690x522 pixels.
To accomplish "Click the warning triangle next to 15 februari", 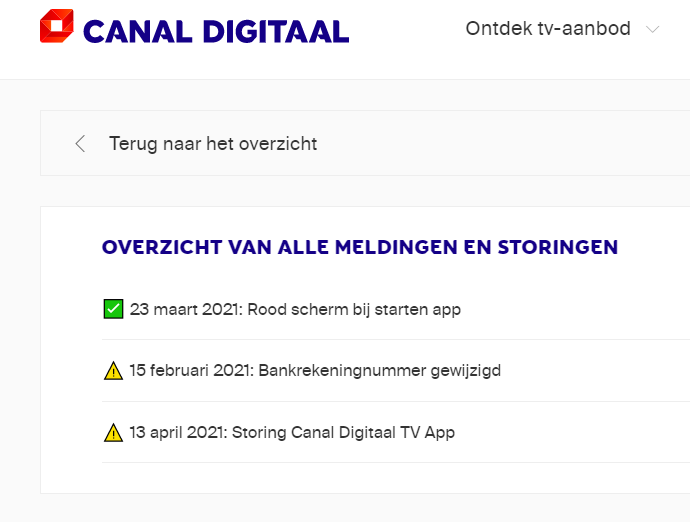I will pos(113,371).
